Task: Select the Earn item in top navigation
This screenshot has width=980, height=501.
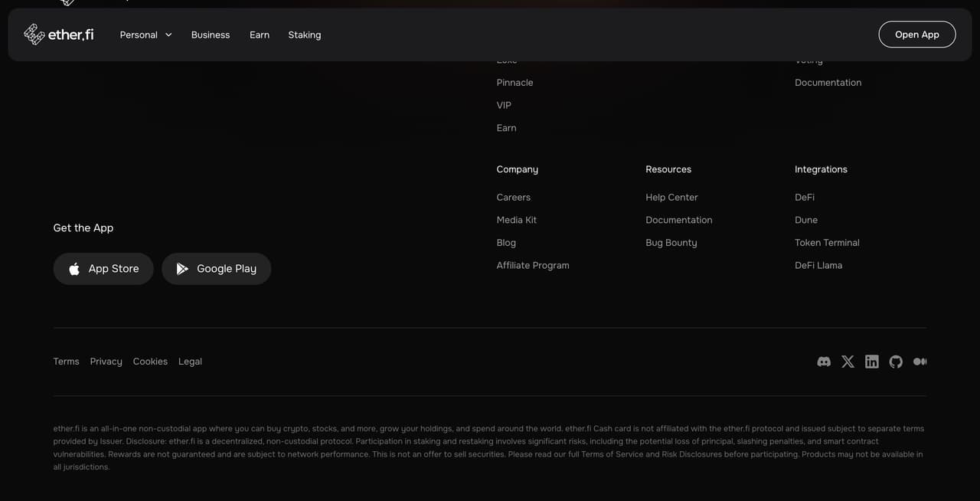Action: 260,34
